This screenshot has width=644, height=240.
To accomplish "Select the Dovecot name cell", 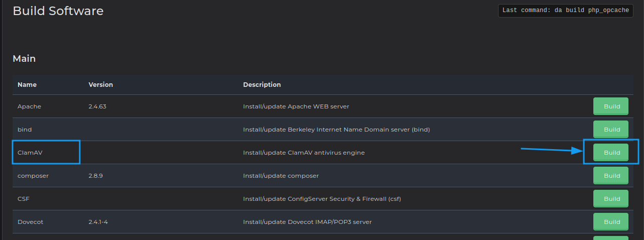I will pos(31,222).
